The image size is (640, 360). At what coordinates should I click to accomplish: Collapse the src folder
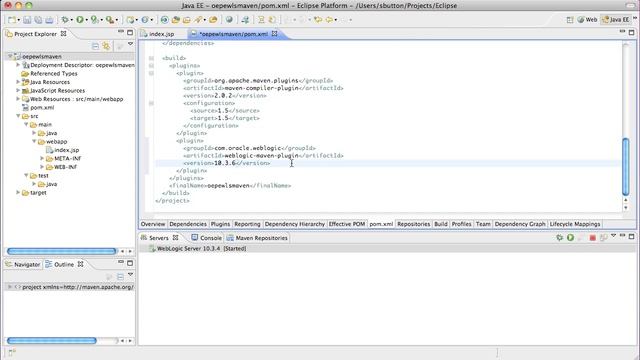[x=18, y=116]
